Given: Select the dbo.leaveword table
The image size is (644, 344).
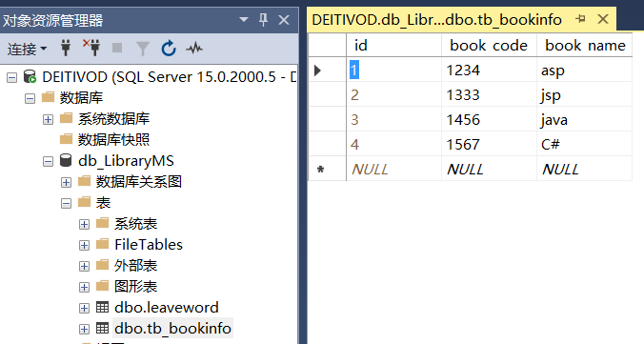Looking at the screenshot, I should pyautogui.click(x=167, y=308).
